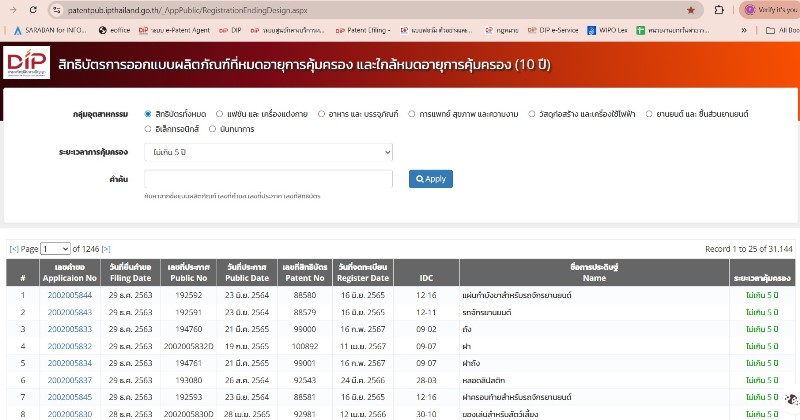This screenshot has width=800, height=420.
Task: Open the page number dropdown
Action: coord(56,248)
